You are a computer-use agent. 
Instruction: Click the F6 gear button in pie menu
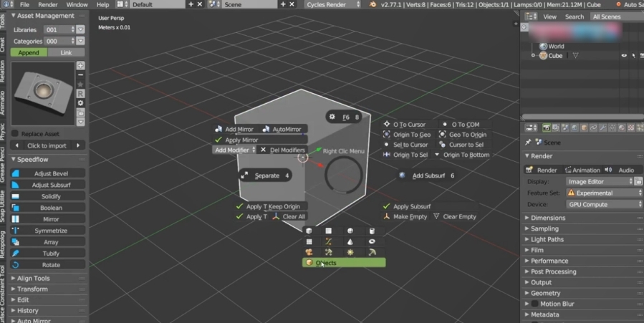pyautogui.click(x=344, y=117)
